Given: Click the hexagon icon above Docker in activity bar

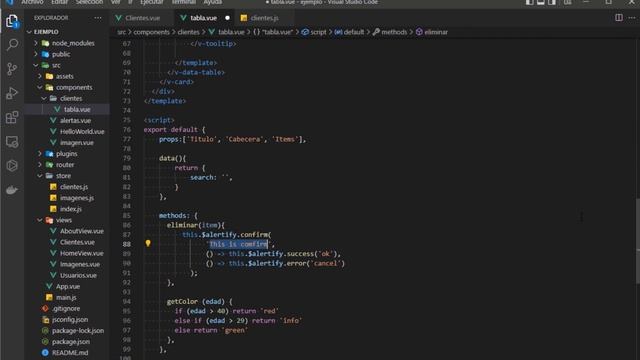Looking at the screenshot, I should point(12,166).
